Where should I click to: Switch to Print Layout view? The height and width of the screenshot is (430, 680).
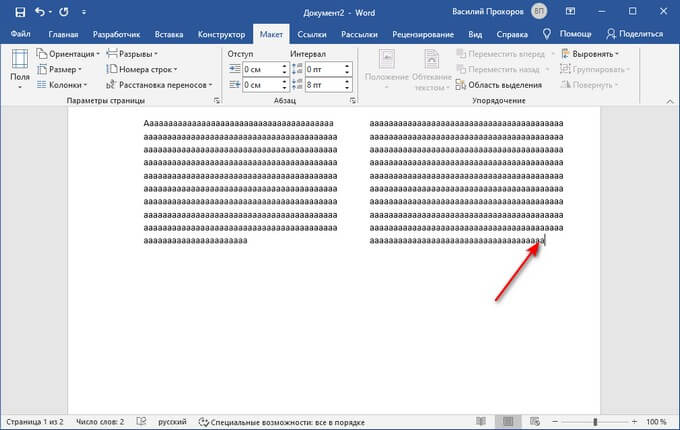(x=508, y=421)
